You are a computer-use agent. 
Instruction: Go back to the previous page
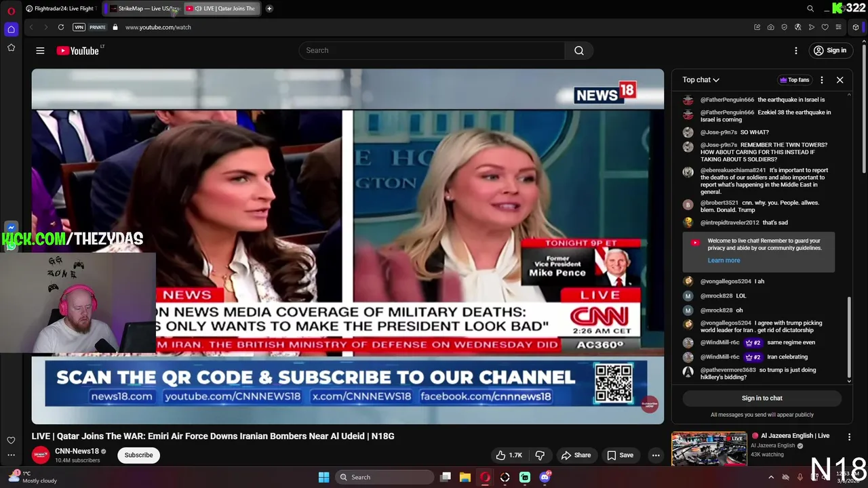(x=31, y=27)
